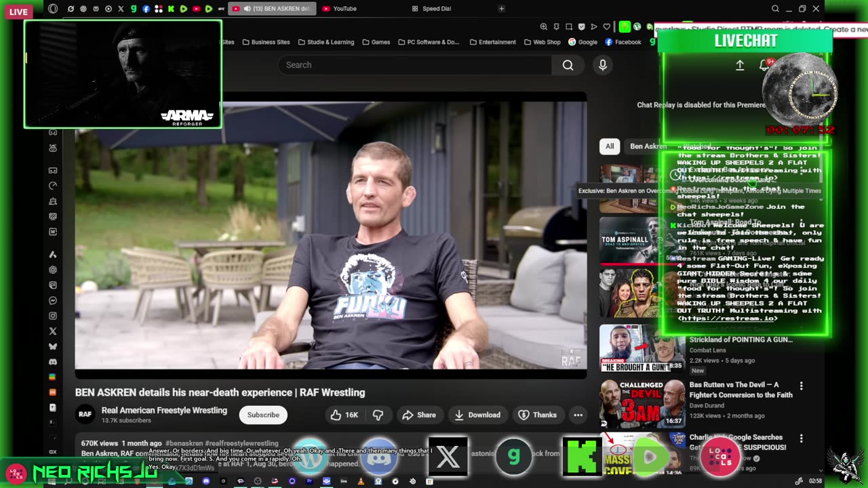Open ChatGPT in the Opera sidebar
Viewport: 868px width, 488px height.
coord(53,270)
